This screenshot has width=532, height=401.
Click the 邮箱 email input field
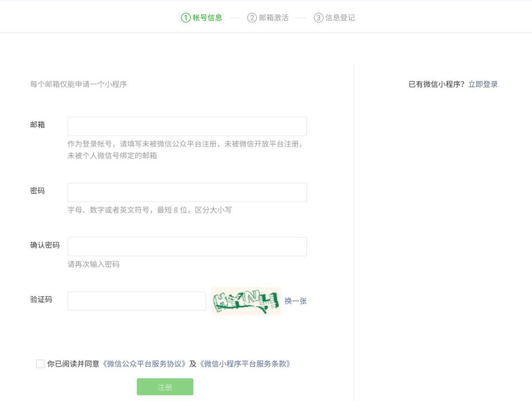(x=187, y=126)
